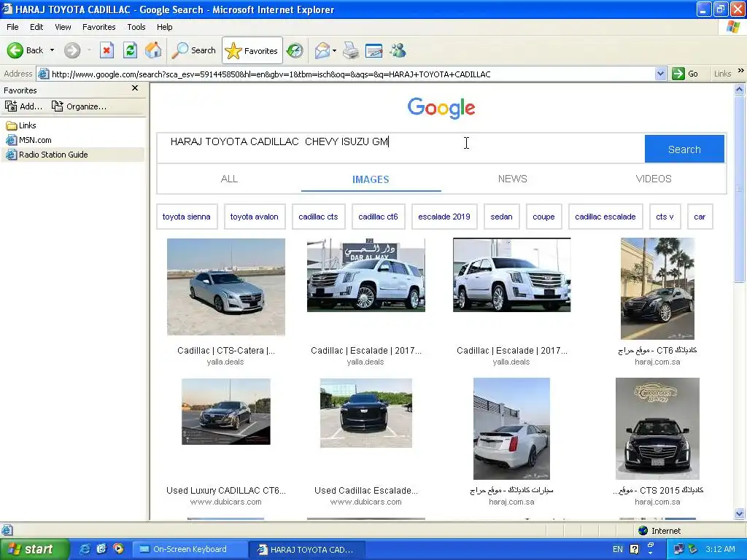Select the toyota sienna suggestion chip
Viewport: 747px width, 560px height.
pyautogui.click(x=187, y=217)
